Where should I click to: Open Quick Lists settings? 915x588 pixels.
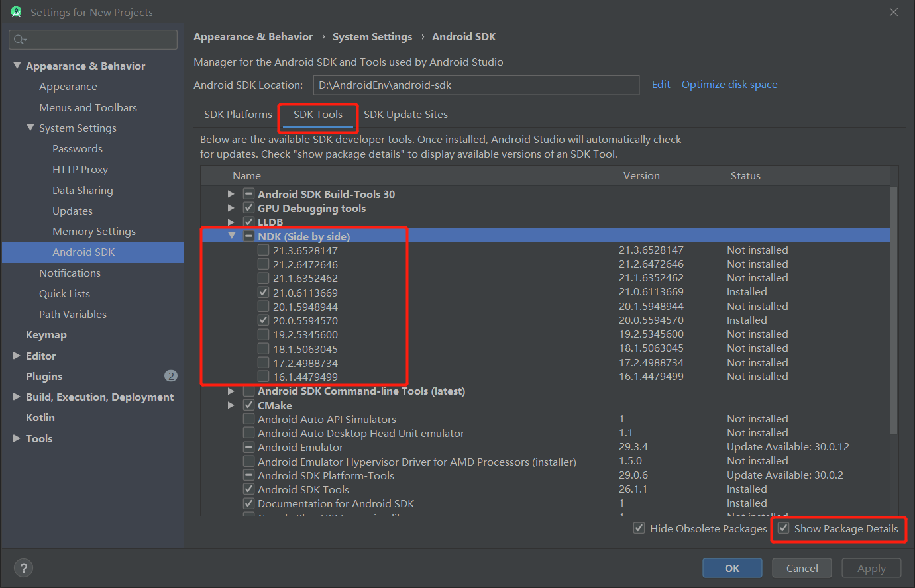(x=64, y=293)
